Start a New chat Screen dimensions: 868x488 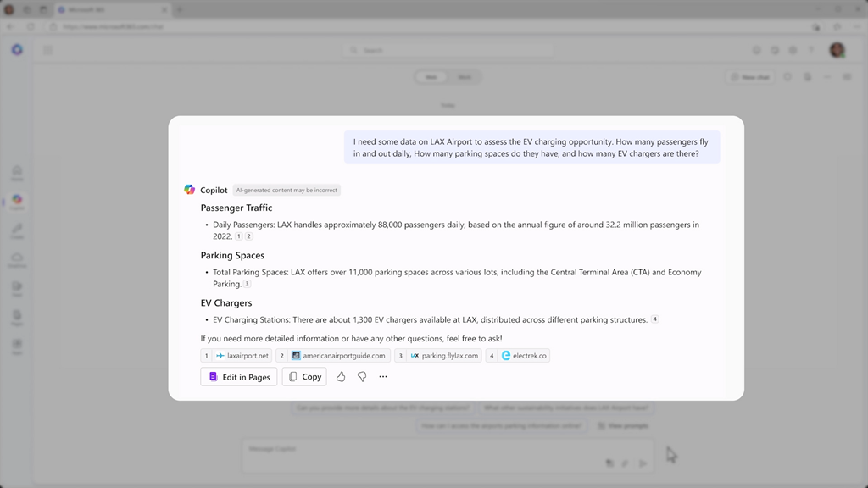pyautogui.click(x=750, y=77)
